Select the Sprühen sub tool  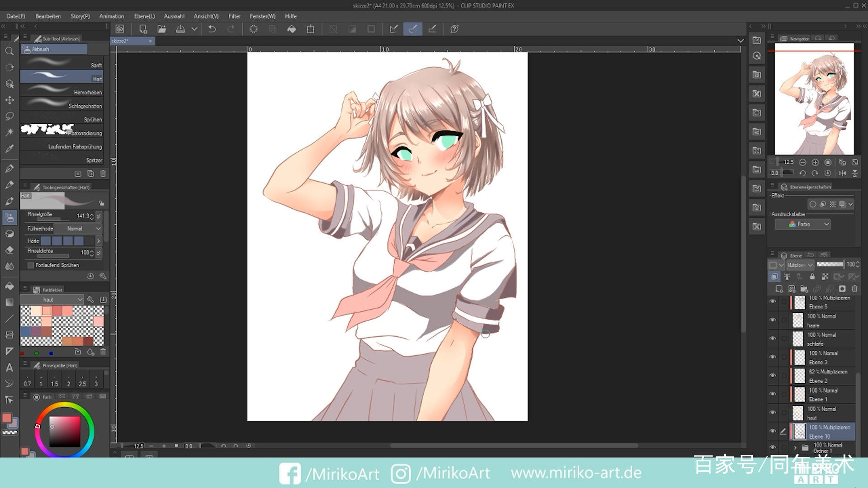pos(62,117)
